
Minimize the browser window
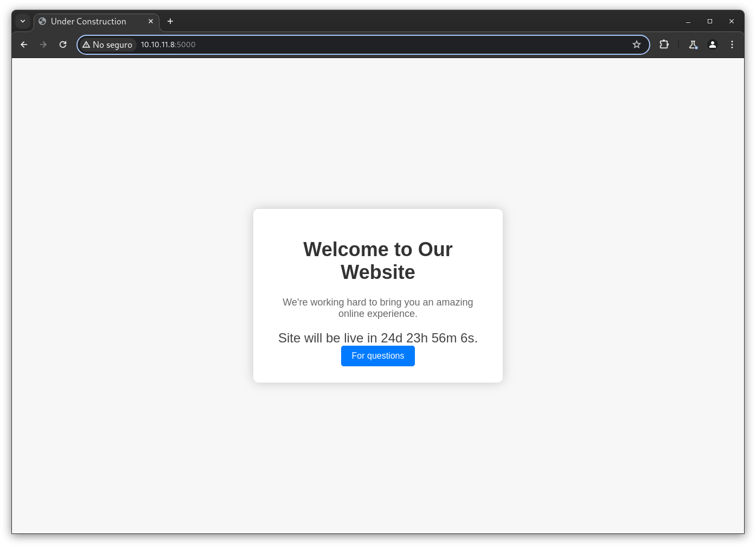click(x=688, y=21)
